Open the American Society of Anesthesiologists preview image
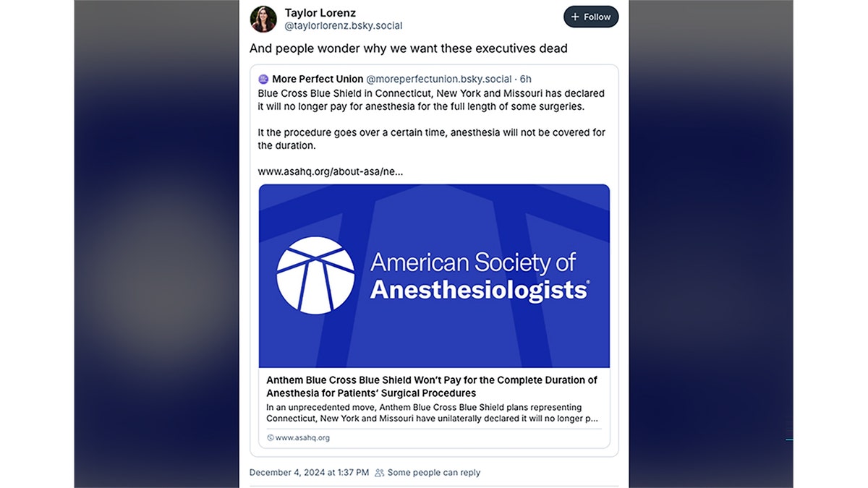Viewport: 868px width, 488px height. point(434,276)
